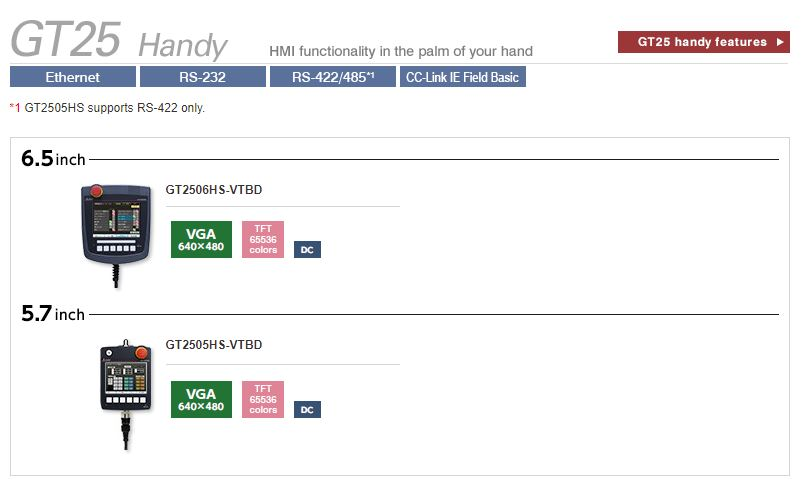Open the RS-422/485 interface tab
The width and height of the screenshot is (801, 484).
(332, 77)
